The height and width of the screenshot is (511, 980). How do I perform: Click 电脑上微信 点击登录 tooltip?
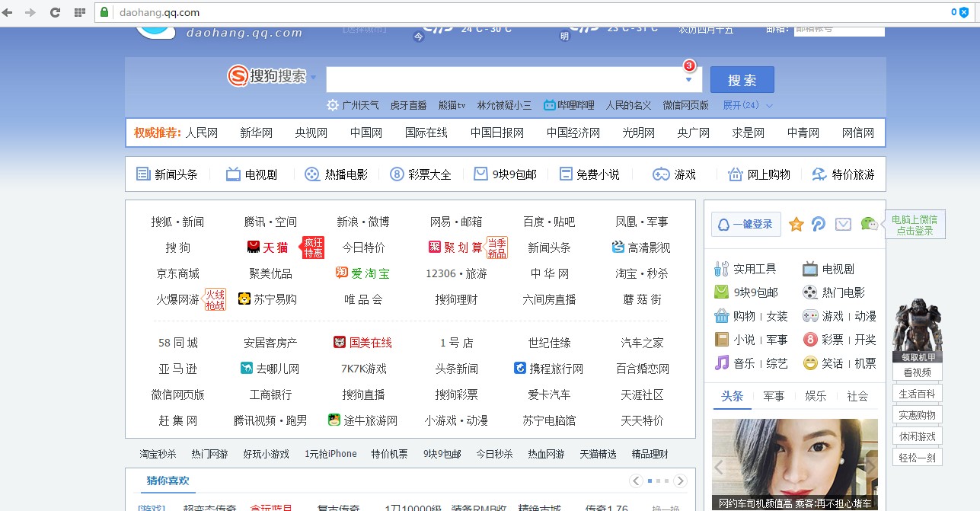[916, 224]
